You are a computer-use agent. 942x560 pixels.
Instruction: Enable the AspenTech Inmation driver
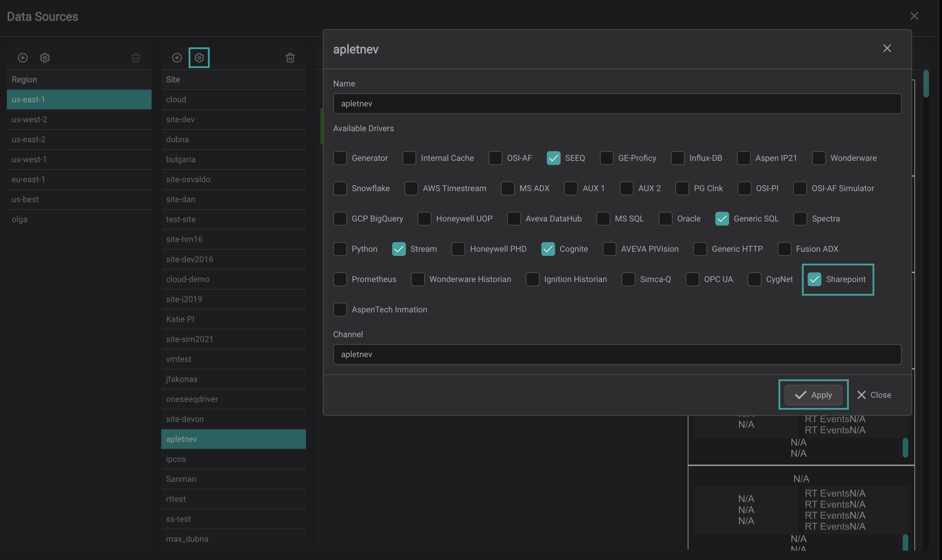pos(340,310)
